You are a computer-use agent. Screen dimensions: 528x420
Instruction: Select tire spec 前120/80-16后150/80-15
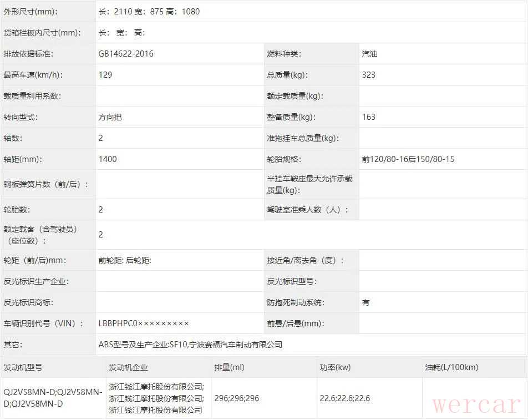408,159
